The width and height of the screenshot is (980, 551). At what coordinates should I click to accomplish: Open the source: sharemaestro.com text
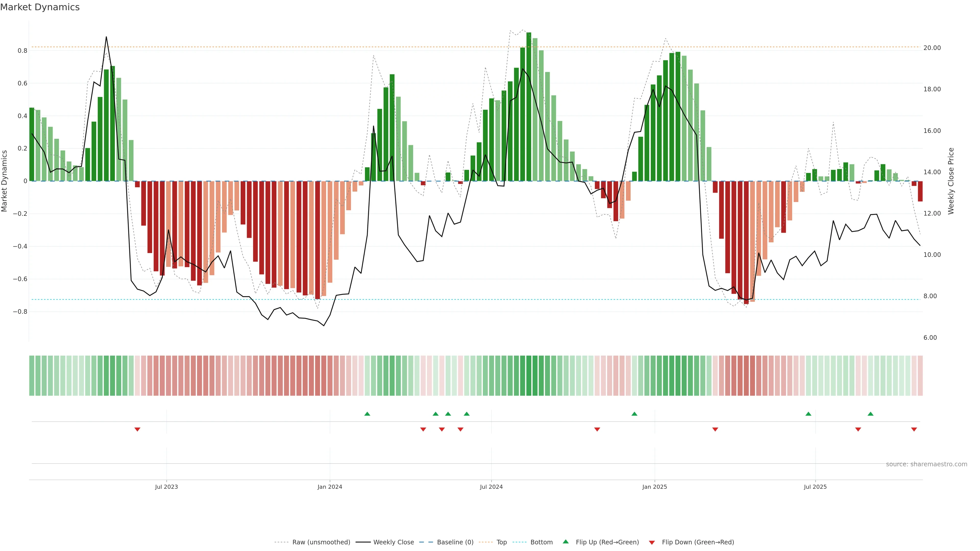click(926, 464)
